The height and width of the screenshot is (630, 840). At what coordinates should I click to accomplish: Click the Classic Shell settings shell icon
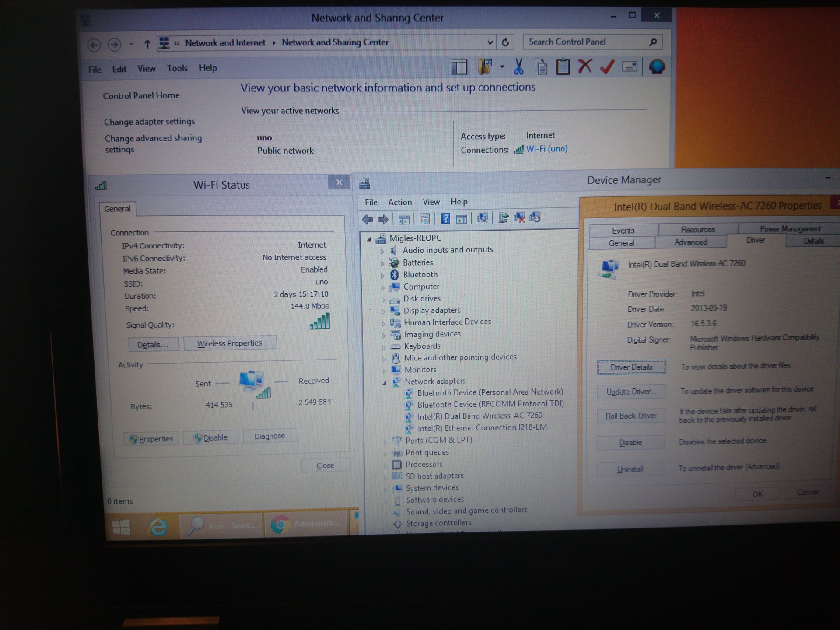click(x=657, y=66)
